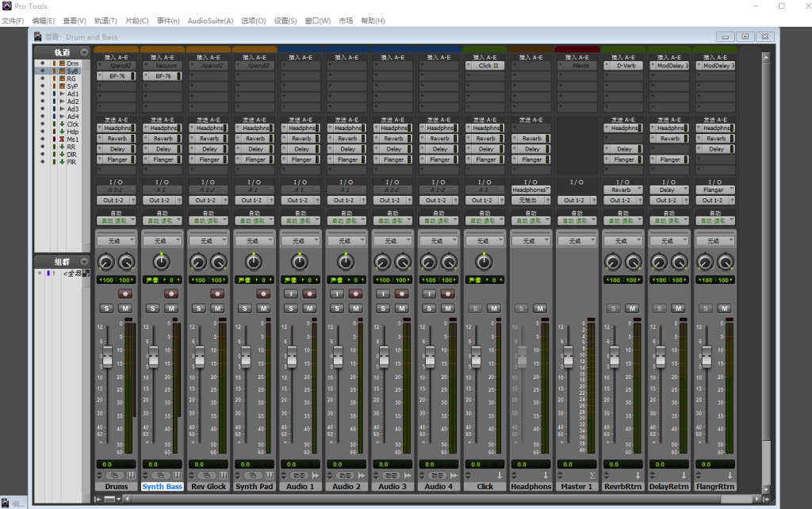Viewport: 812px width, 509px height.
Task: Open the A 1-2 input selector on Drums
Action: point(116,190)
